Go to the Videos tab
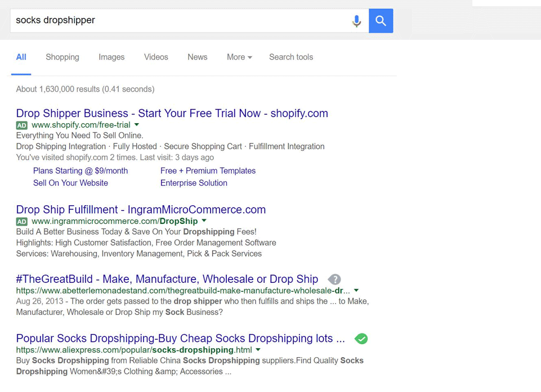541x392 pixels. point(156,57)
